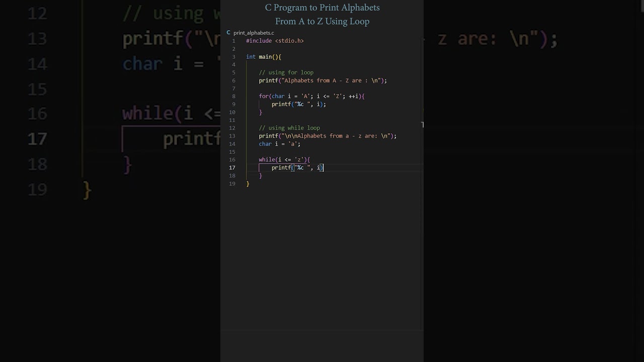
Task: Click large line number 15 in blurred background
Action: tap(37, 89)
